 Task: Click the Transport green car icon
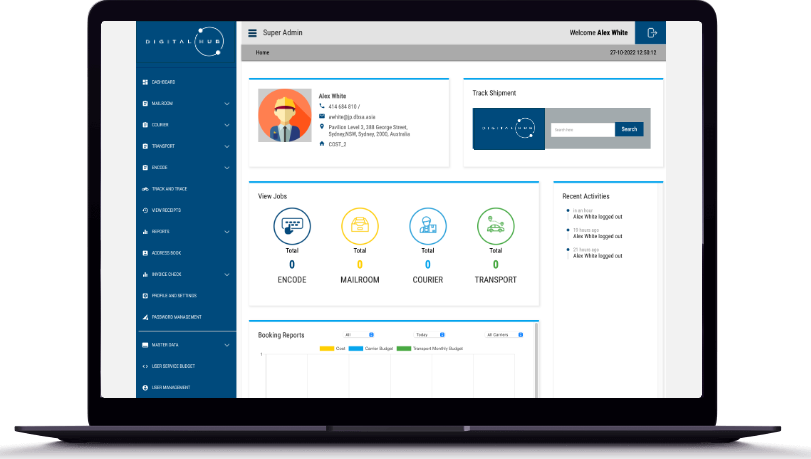[495, 226]
